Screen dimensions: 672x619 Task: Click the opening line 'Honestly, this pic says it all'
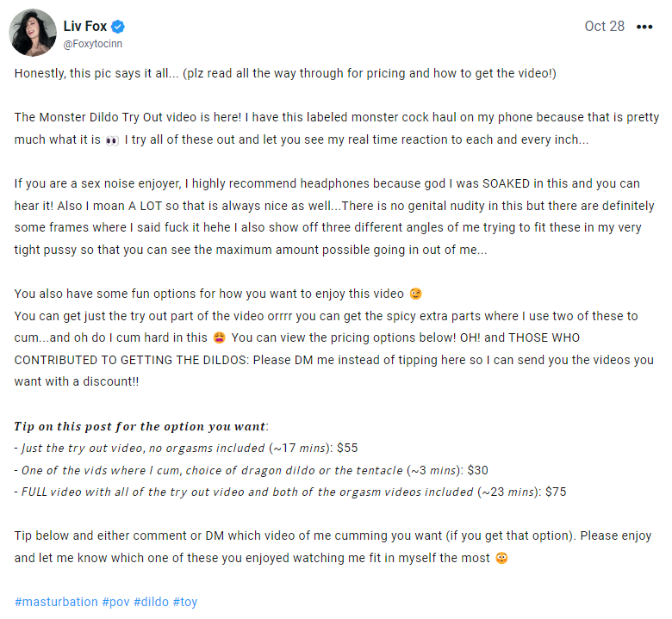[96, 73]
